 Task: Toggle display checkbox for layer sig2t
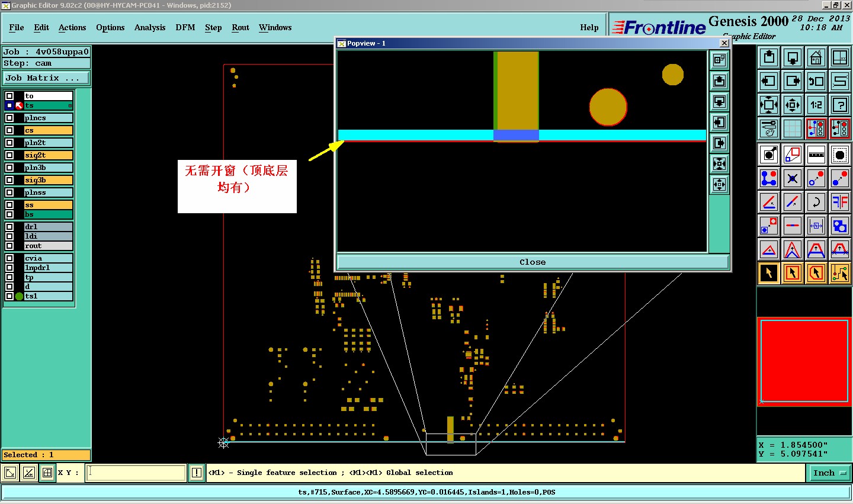point(9,155)
